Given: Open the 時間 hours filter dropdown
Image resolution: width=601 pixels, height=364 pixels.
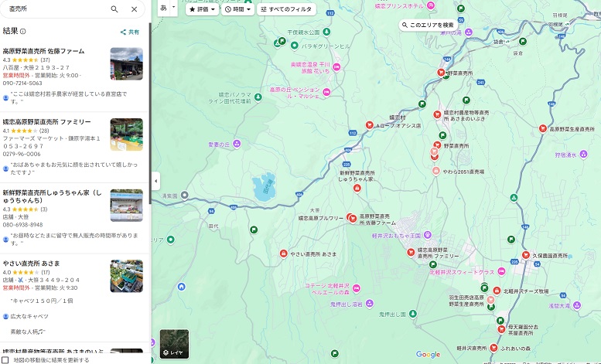Looking at the screenshot, I should pyautogui.click(x=237, y=9).
